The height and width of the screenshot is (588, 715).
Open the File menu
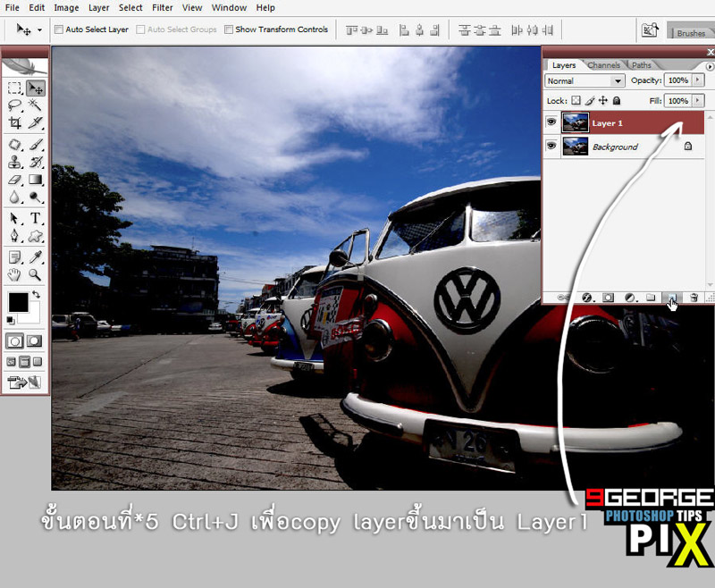[x=12, y=8]
